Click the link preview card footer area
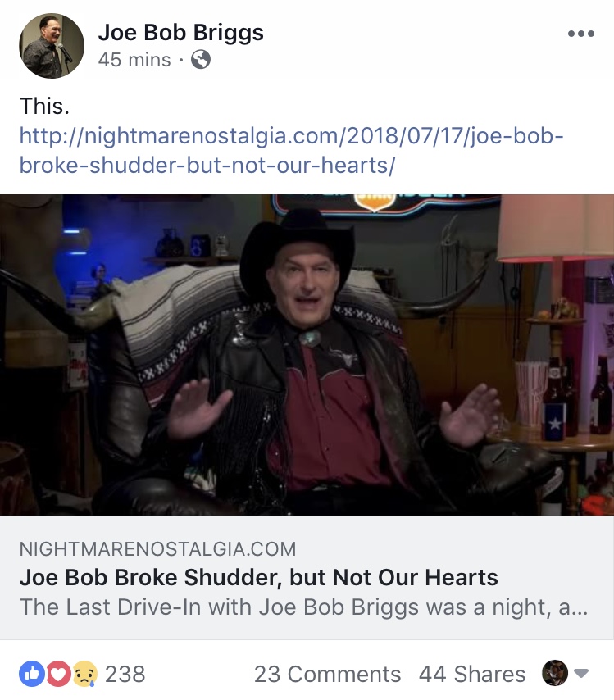The height and width of the screenshot is (700, 614). [307, 578]
